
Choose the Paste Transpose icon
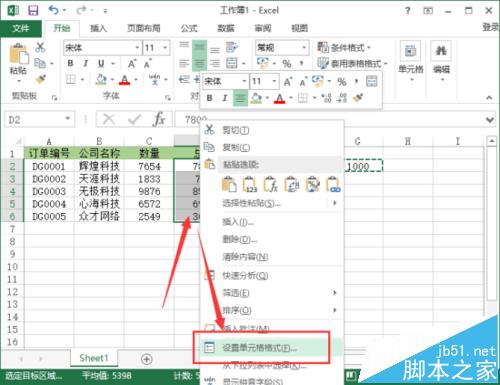(291, 184)
